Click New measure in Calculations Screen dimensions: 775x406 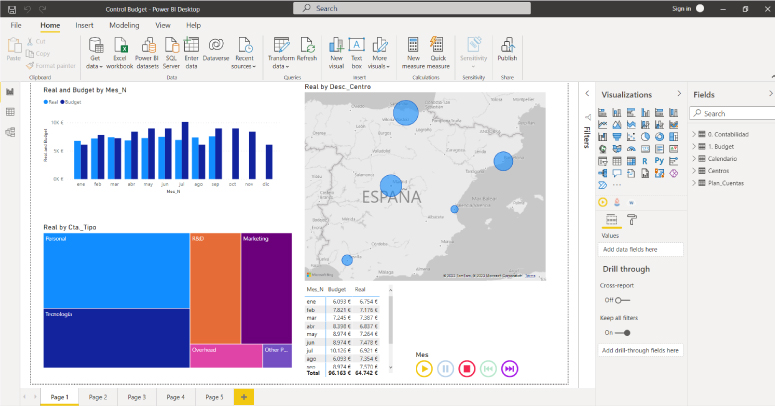[413, 53]
